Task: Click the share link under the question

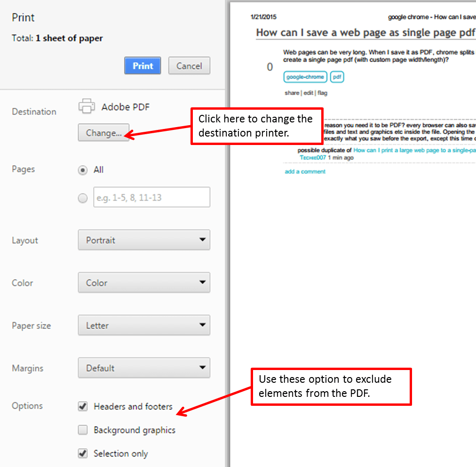Action: tap(292, 93)
